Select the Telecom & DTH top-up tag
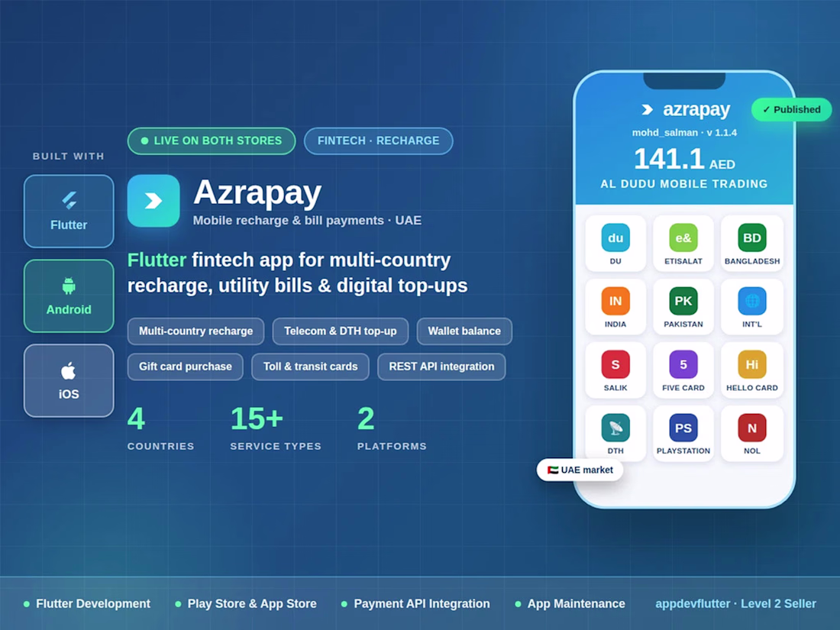 340,331
